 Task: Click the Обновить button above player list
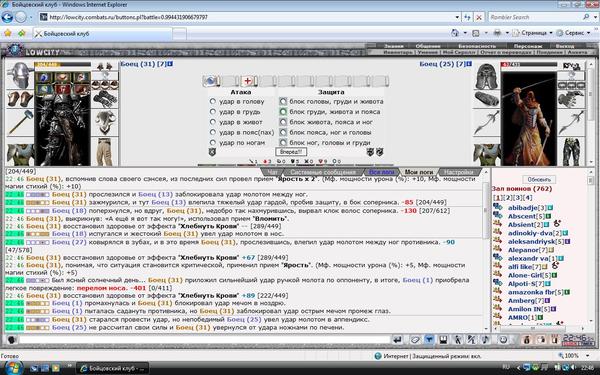539,179
